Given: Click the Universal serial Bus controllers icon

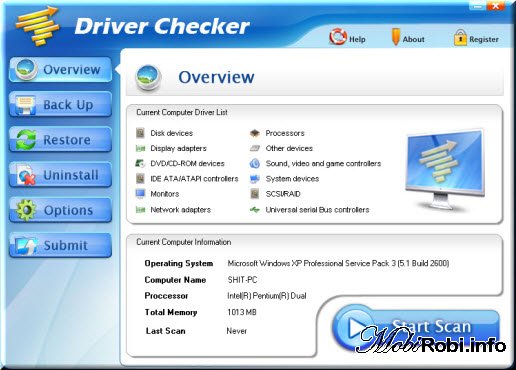Looking at the screenshot, I should point(255,210).
